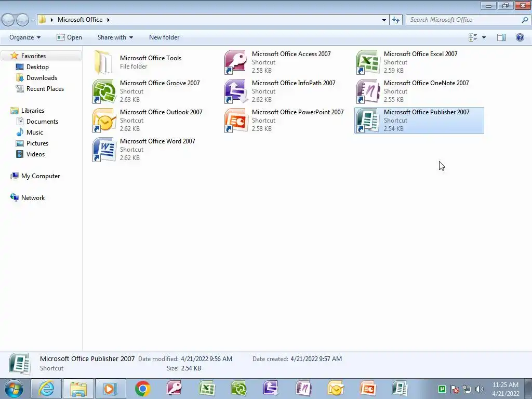Click the volume speaker tray icon
The width and height of the screenshot is (532, 399).
[479, 389]
